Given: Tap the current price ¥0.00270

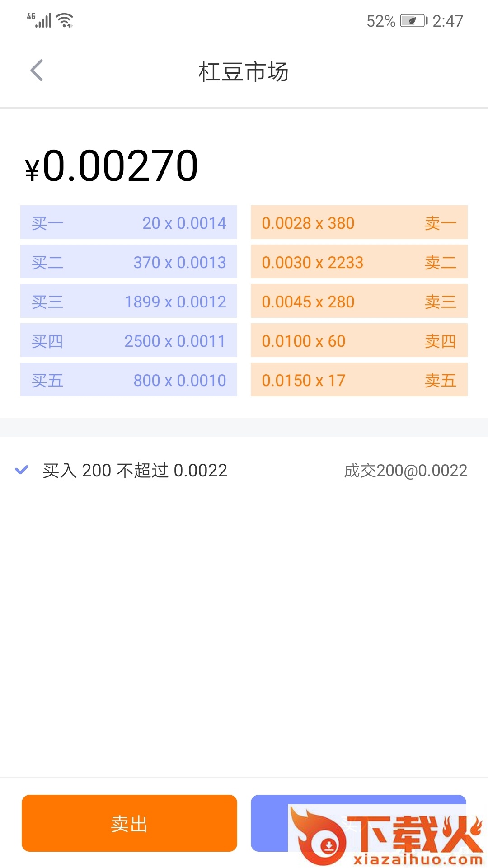Looking at the screenshot, I should coord(112,166).
